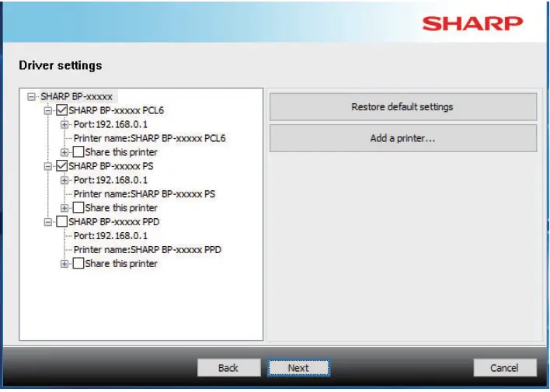Expand Share this printer under PCL6
The width and height of the screenshot is (550, 392).
[64, 152]
